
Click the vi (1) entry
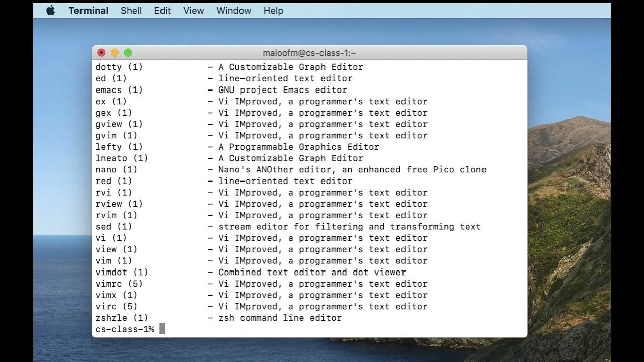pyautogui.click(x=111, y=238)
